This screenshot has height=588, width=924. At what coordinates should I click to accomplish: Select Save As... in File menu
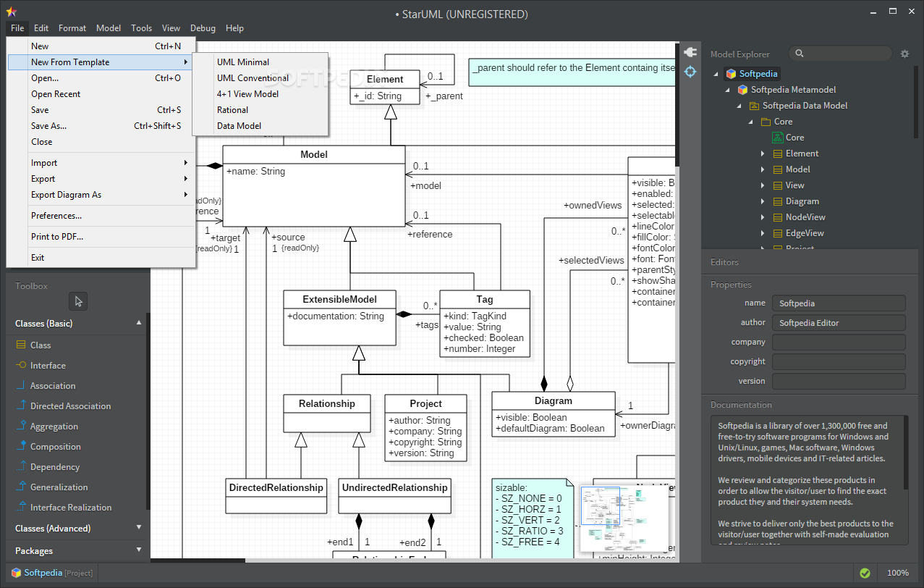click(101, 126)
